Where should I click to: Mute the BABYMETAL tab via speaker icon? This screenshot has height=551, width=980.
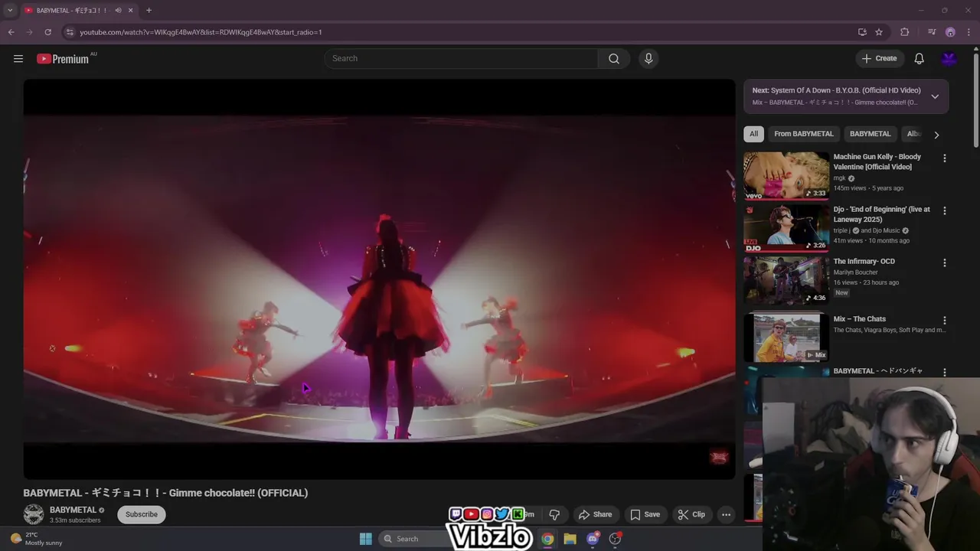[118, 11]
